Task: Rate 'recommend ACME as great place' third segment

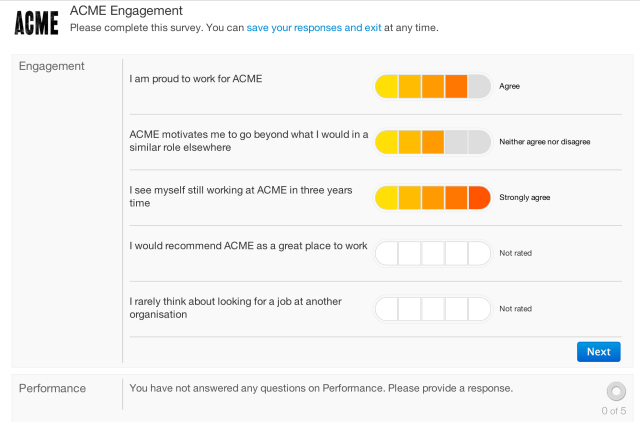Action: pyautogui.click(x=432, y=253)
